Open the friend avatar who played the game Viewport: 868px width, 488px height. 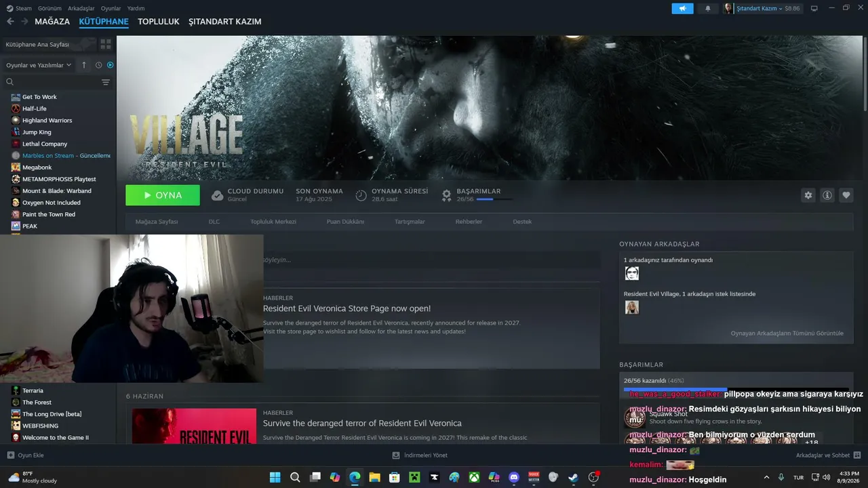coord(632,273)
